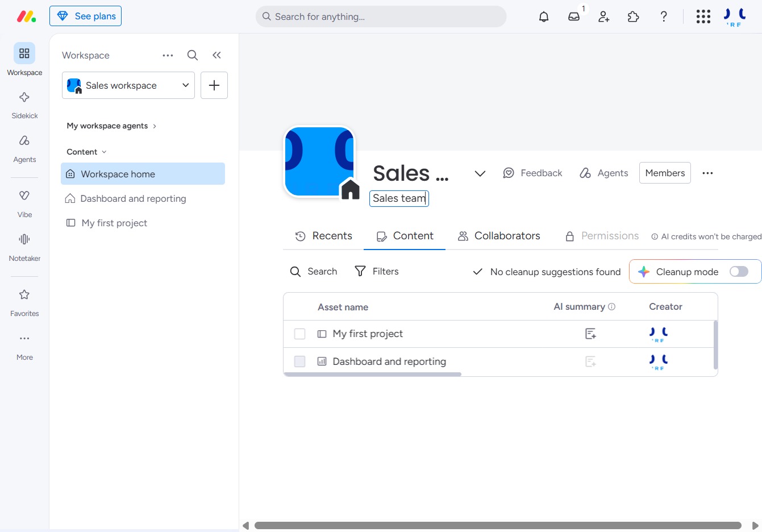Open the monday.com logo home
The image size is (762, 532).
(x=26, y=16)
